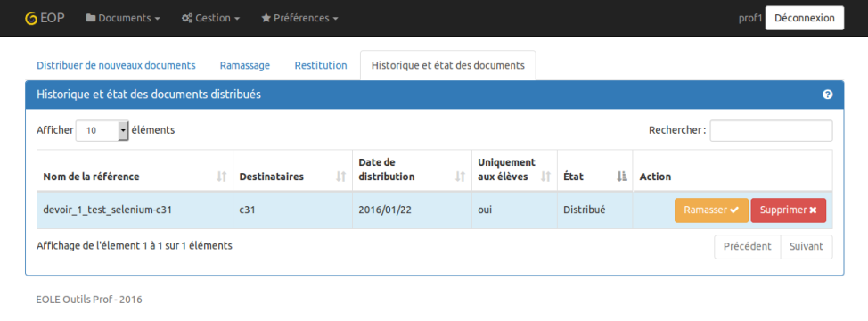This screenshot has width=868, height=321.
Task: Toggle État column sort order icon
Action: 621,177
